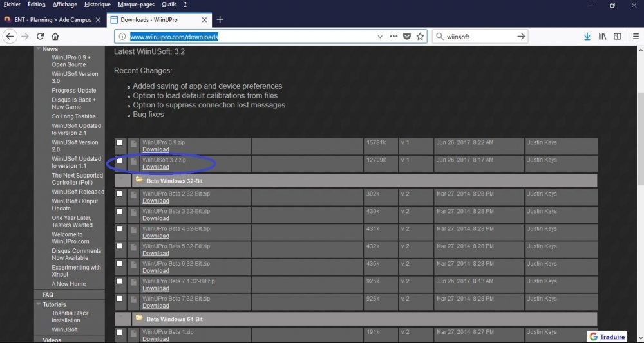Go back to the previous page
The height and width of the screenshot is (343, 644).
[10, 37]
